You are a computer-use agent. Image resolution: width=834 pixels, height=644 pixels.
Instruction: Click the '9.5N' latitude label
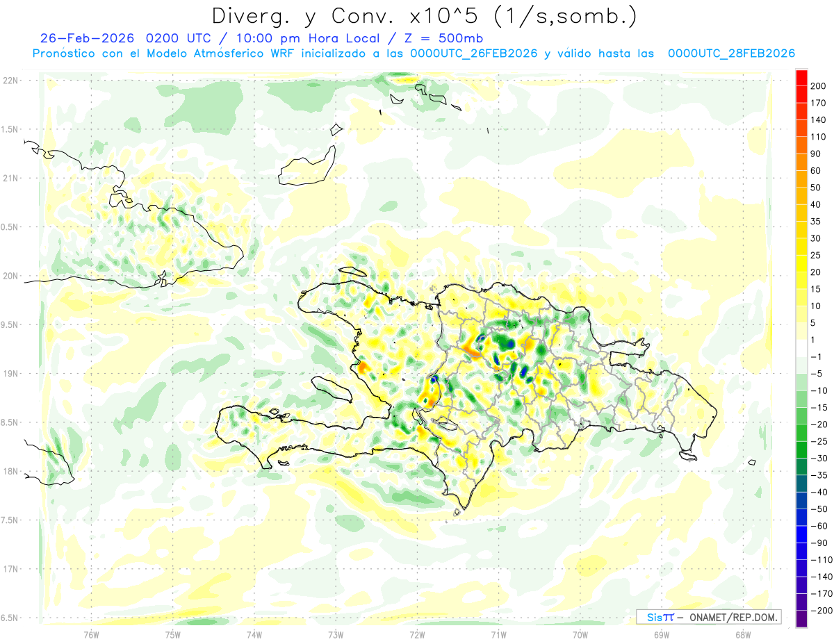pos(10,325)
